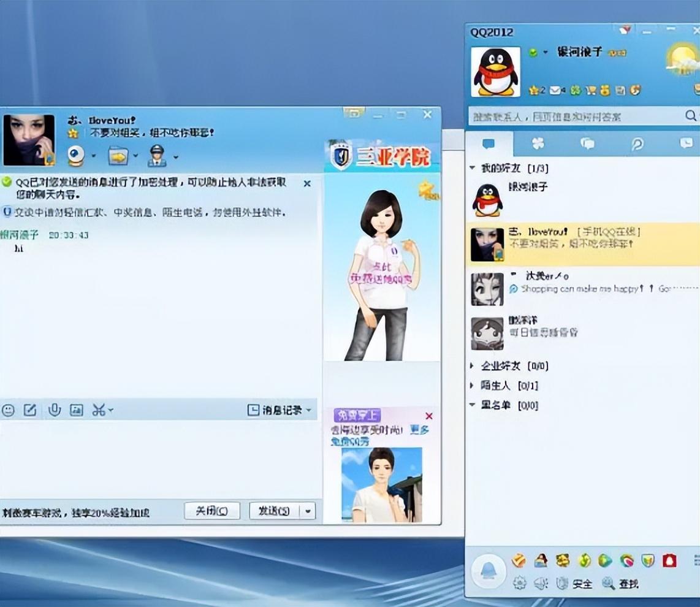Viewport: 700px width, 607px height.
Task: Click inside the chat message input area
Action: (160, 459)
